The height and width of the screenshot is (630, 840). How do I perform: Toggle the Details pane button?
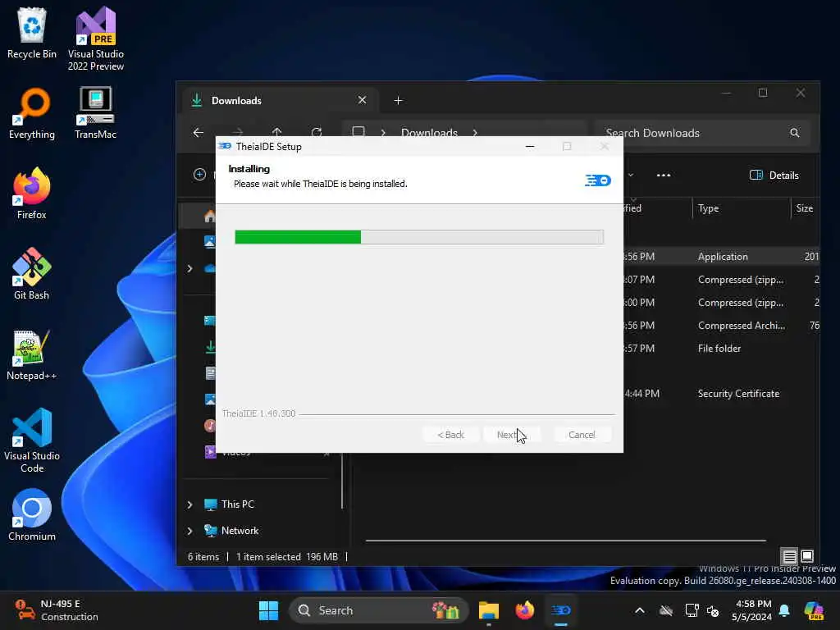[x=774, y=176]
